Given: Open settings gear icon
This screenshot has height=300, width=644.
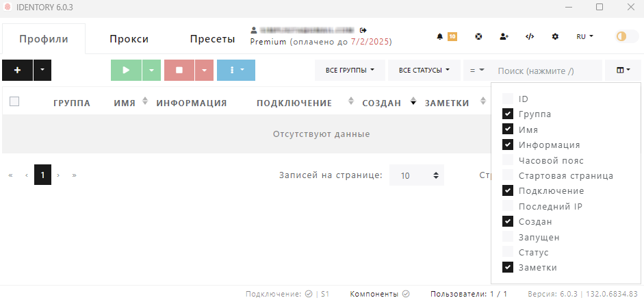Looking at the screenshot, I should (x=555, y=36).
